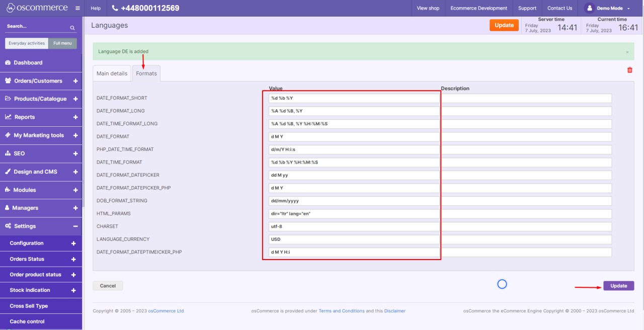
Task: Switch to Everyday activities menu
Action: 27,43
